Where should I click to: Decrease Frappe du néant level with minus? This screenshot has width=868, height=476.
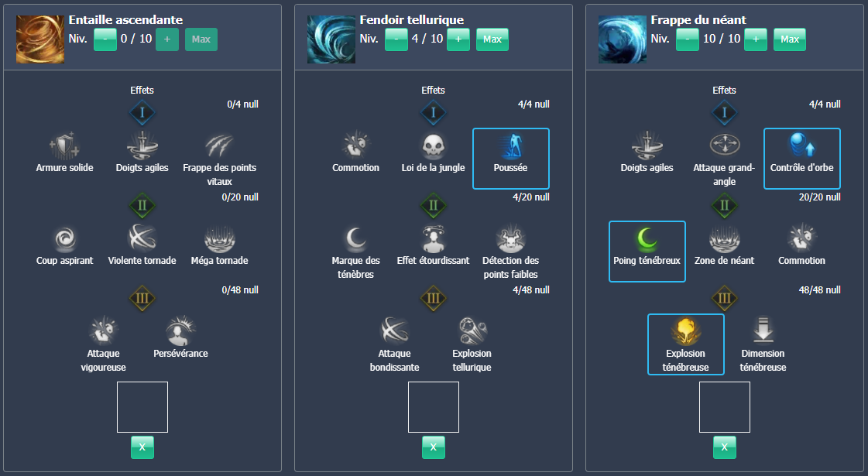coord(687,39)
